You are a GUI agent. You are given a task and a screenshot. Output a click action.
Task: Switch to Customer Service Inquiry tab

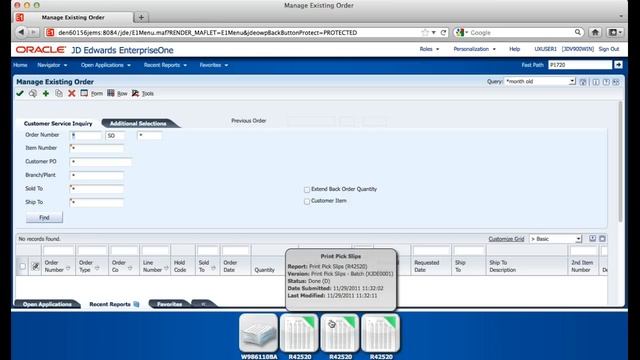point(58,123)
